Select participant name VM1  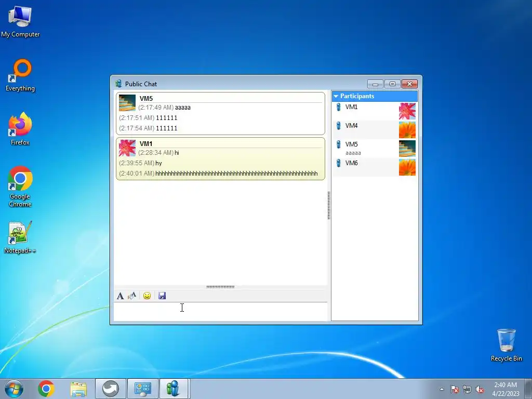[352, 107]
